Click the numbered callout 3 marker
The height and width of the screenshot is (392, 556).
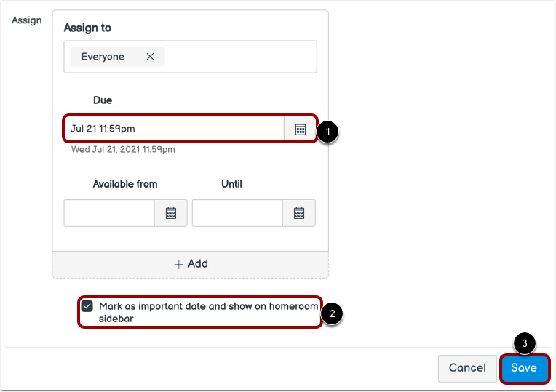tap(525, 343)
